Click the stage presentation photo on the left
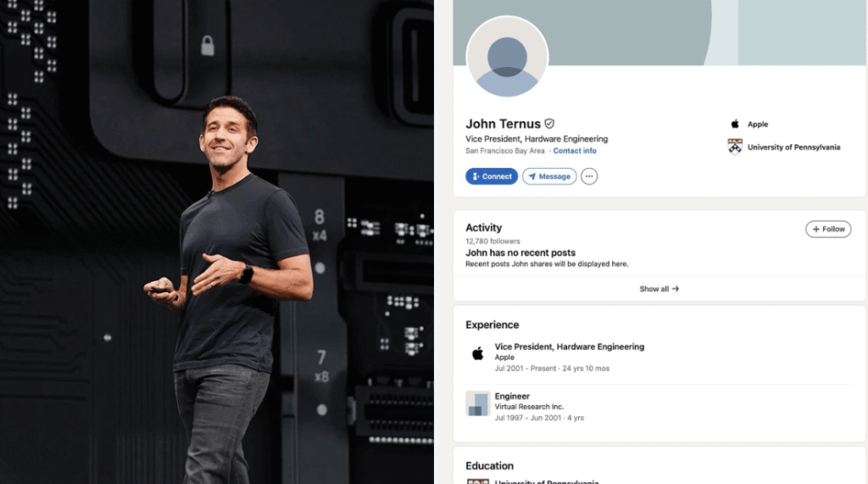The width and height of the screenshot is (868, 484). point(217,242)
